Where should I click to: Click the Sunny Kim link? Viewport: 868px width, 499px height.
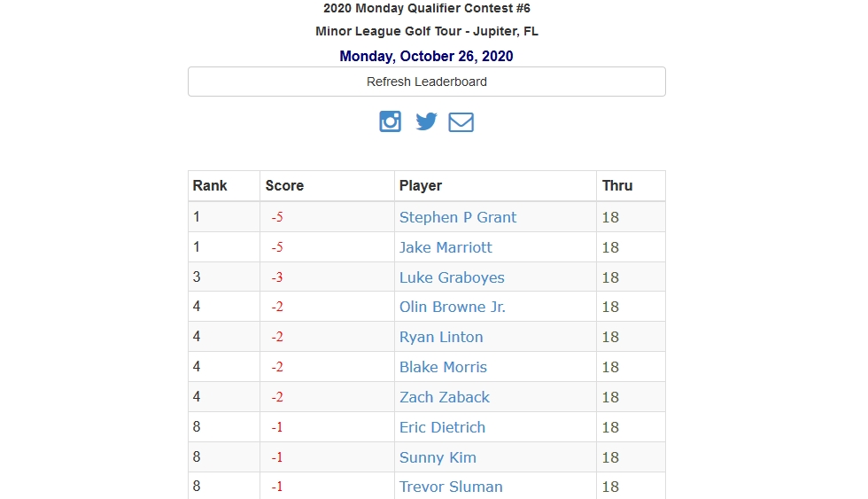438,457
